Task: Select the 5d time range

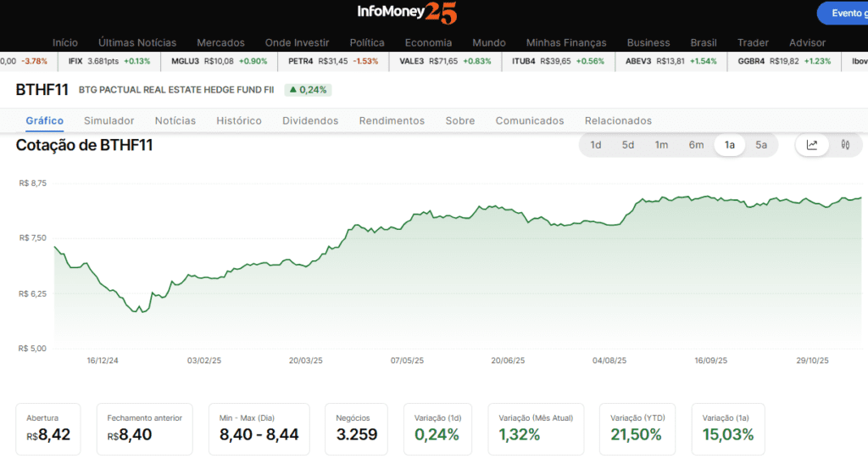Action: [628, 145]
